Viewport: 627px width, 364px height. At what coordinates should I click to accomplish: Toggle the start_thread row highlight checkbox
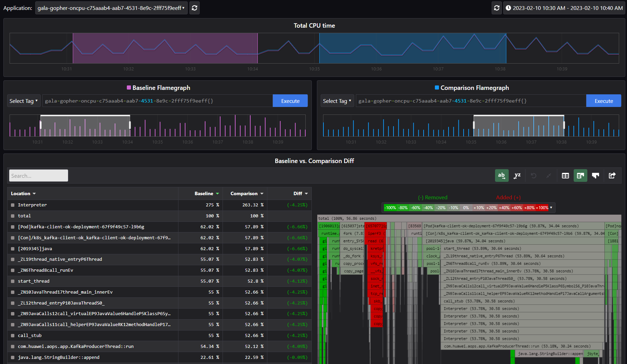pyautogui.click(x=13, y=281)
